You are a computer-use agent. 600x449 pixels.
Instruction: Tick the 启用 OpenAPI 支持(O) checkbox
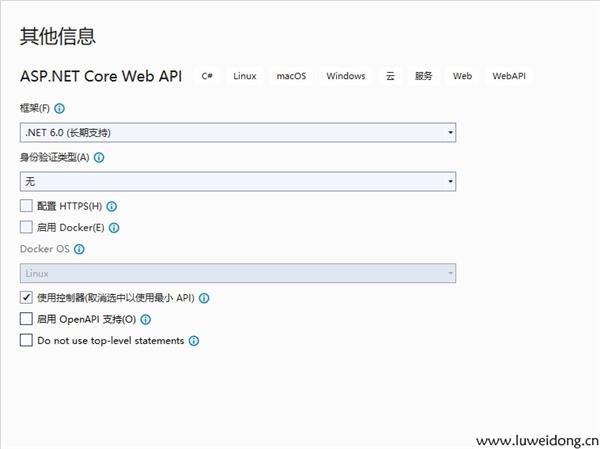[26, 320]
